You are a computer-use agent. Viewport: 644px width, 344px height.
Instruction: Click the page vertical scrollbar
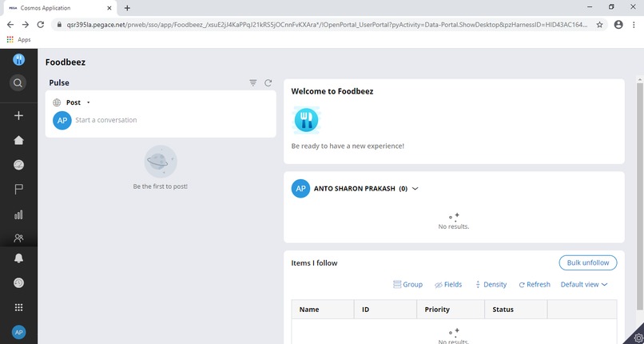pos(640,196)
